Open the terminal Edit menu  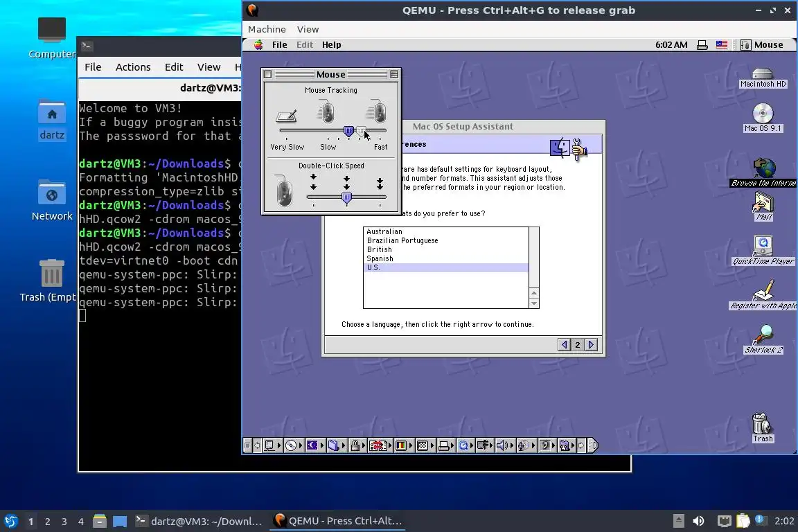pos(174,67)
